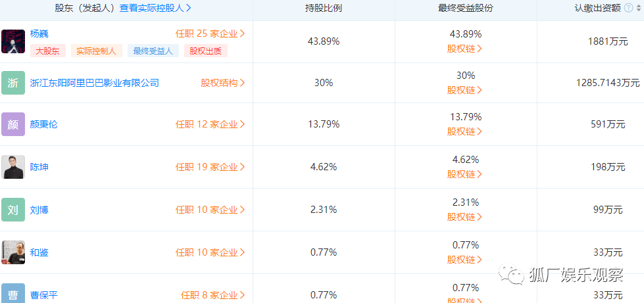The width and height of the screenshot is (644, 303).
Task: Open 股权链 under 43.89% share
Action: (464, 49)
